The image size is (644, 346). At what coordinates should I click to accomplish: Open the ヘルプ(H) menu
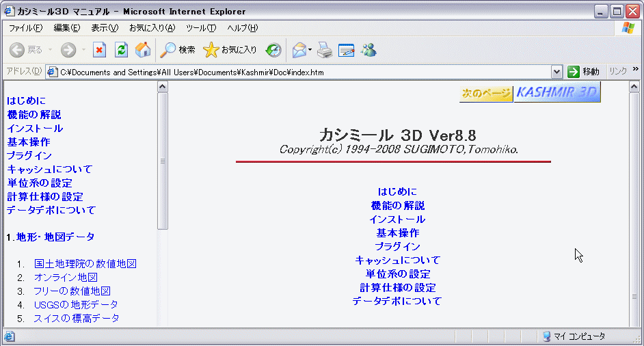(x=242, y=28)
